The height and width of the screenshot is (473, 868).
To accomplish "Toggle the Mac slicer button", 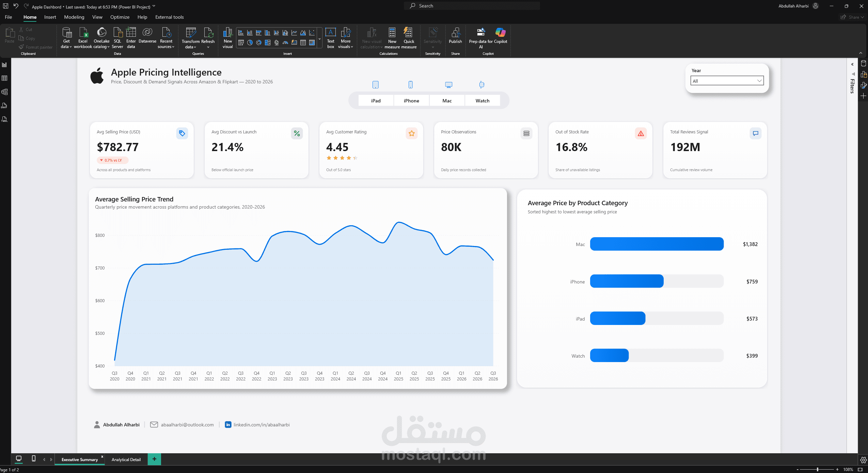I will coord(447,101).
